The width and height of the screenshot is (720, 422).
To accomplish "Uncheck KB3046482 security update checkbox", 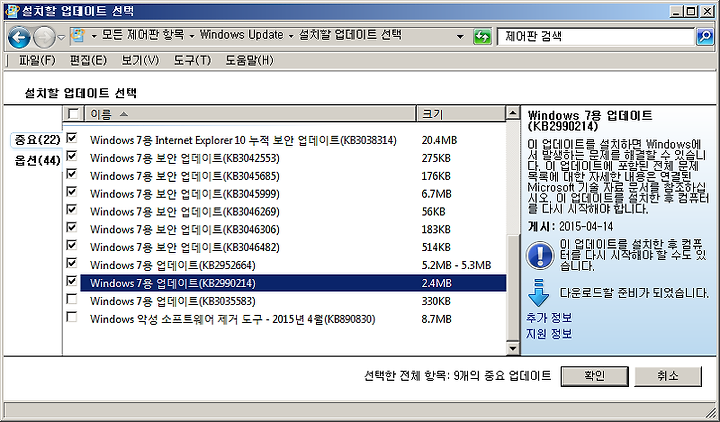I will click(72, 245).
